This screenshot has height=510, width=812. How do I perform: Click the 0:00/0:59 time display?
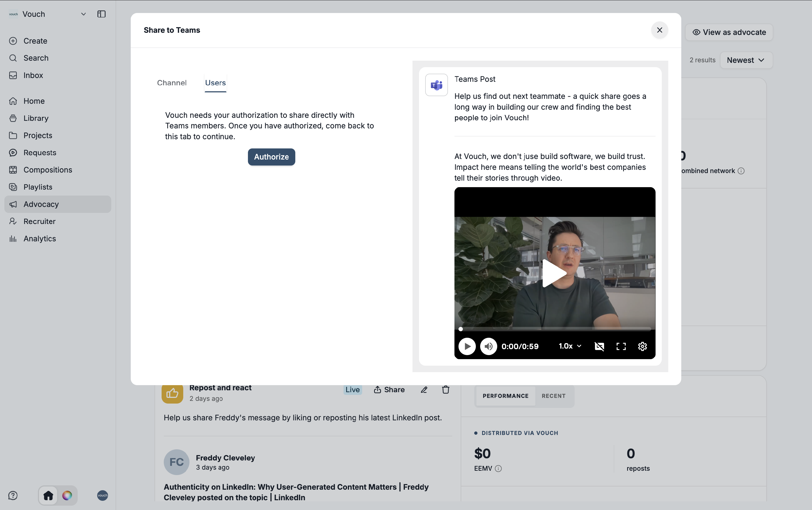[x=520, y=346]
